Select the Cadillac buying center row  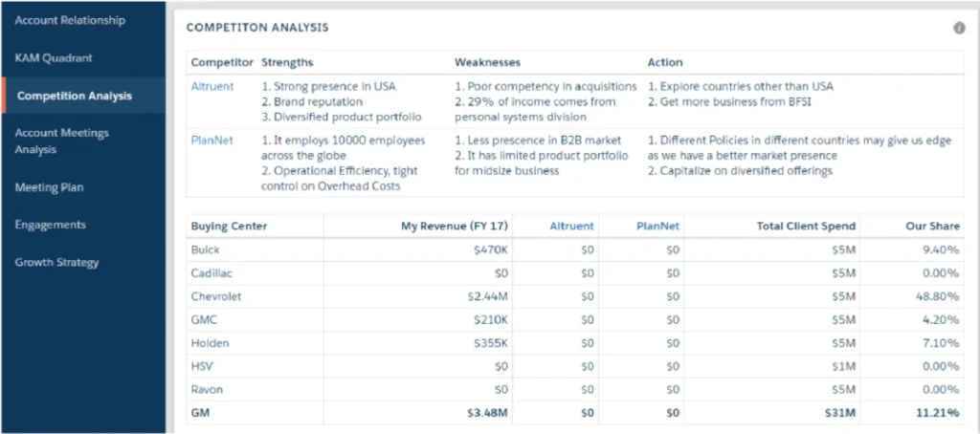pyautogui.click(x=575, y=272)
